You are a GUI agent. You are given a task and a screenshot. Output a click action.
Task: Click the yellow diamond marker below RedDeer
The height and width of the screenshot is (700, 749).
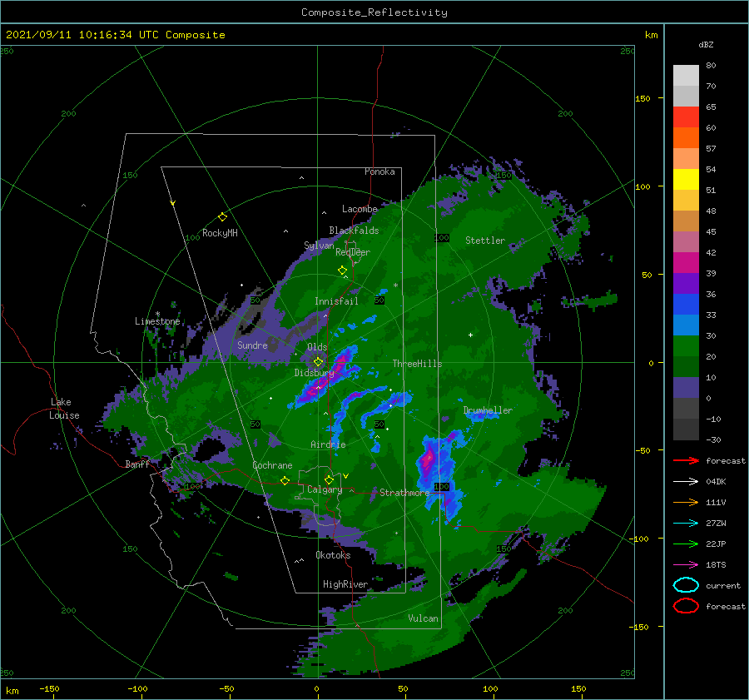click(x=342, y=271)
